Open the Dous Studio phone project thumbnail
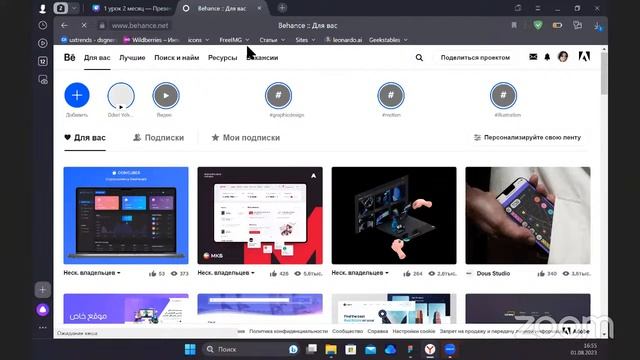 coord(528,216)
